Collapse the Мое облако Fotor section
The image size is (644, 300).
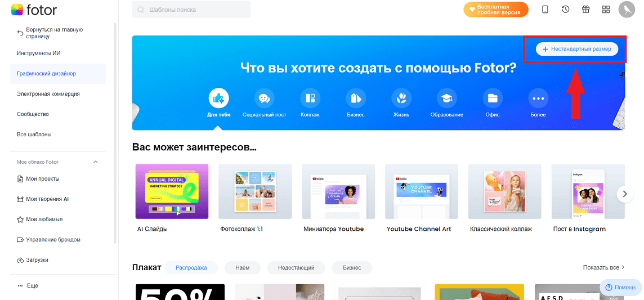coord(96,162)
